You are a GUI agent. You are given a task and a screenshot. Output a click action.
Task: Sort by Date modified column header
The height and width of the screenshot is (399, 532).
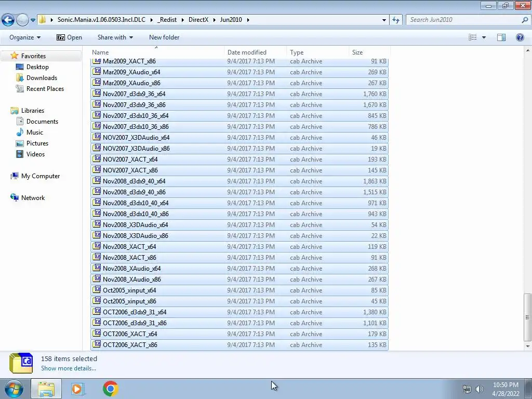tap(247, 52)
